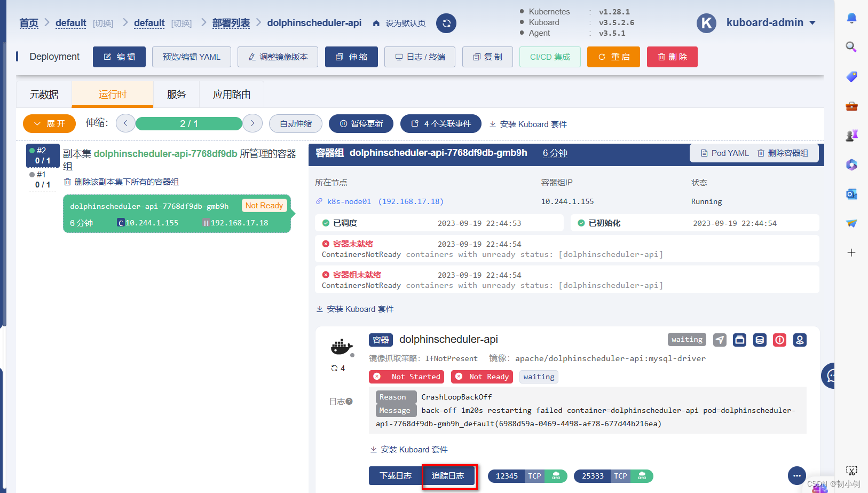Open Pod YAML

pos(724,153)
